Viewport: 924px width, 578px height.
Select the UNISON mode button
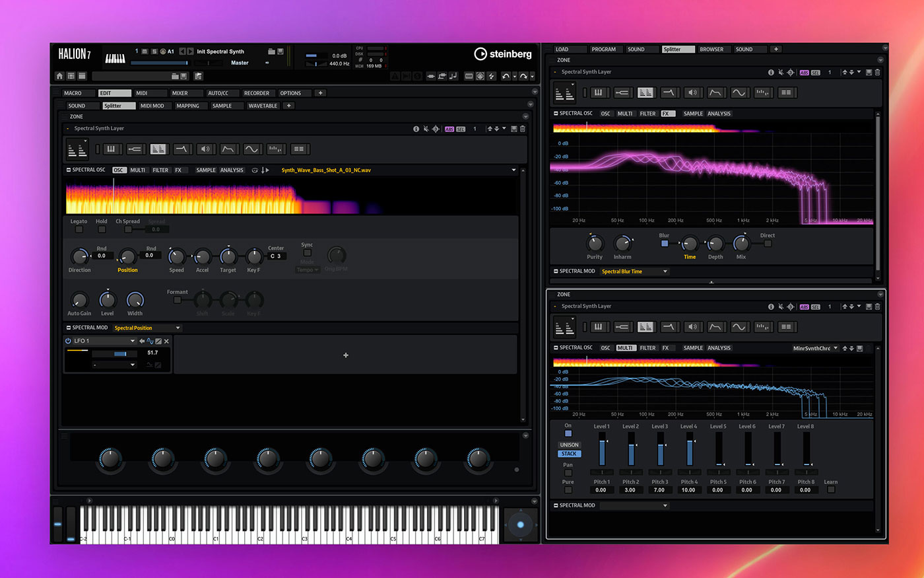pos(569,445)
